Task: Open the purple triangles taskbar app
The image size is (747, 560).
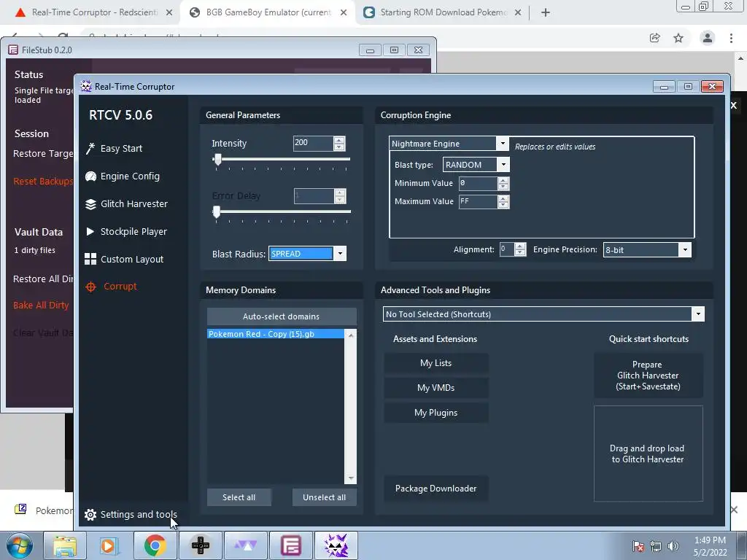Action: pos(245,545)
